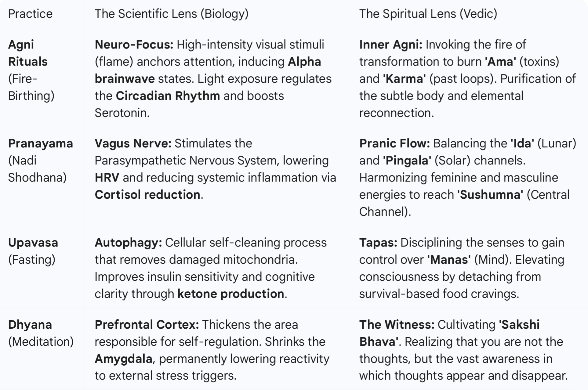Click The Witness bold heading

tap(397, 324)
